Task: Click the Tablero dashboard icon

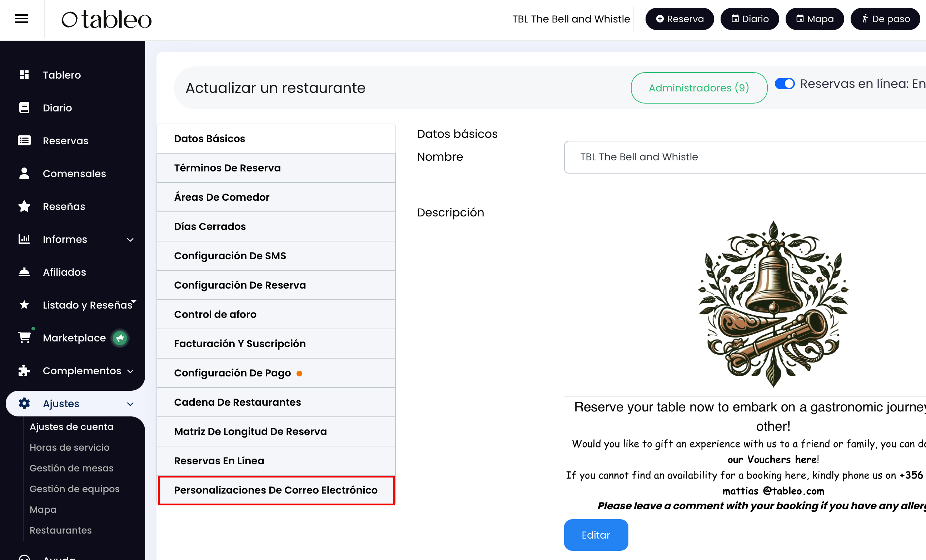Action: coord(24,75)
